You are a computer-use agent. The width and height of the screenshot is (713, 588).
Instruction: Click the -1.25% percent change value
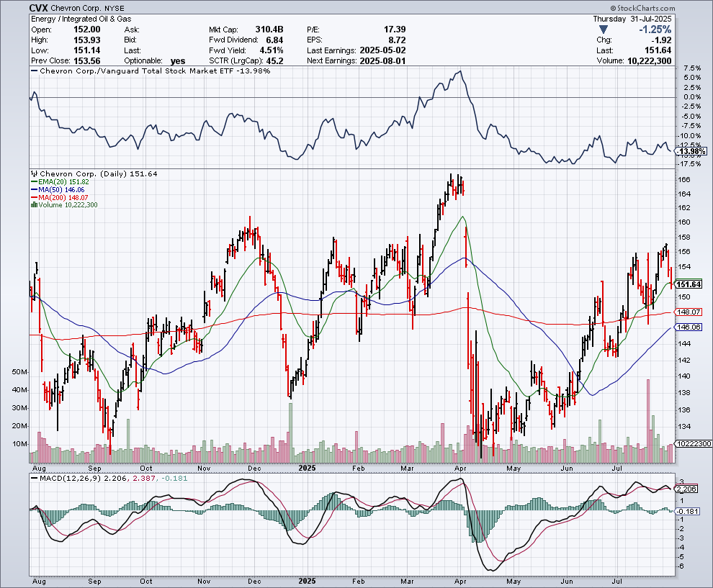point(655,30)
